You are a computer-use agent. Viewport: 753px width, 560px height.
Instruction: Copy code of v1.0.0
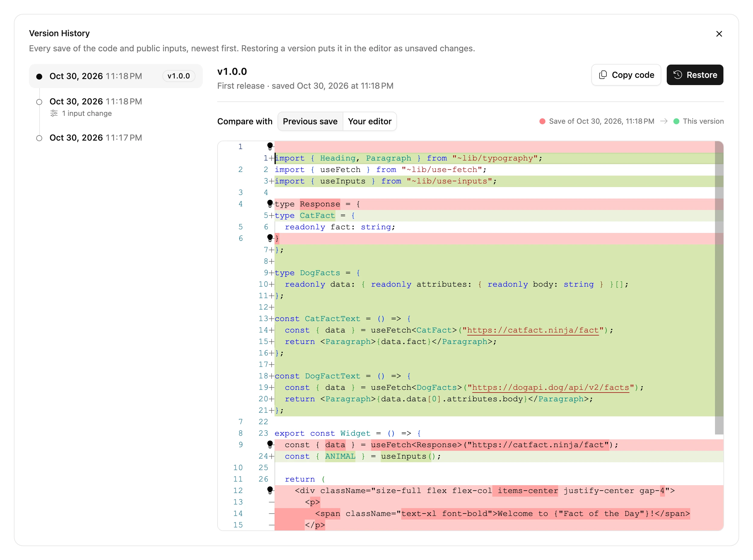626,75
